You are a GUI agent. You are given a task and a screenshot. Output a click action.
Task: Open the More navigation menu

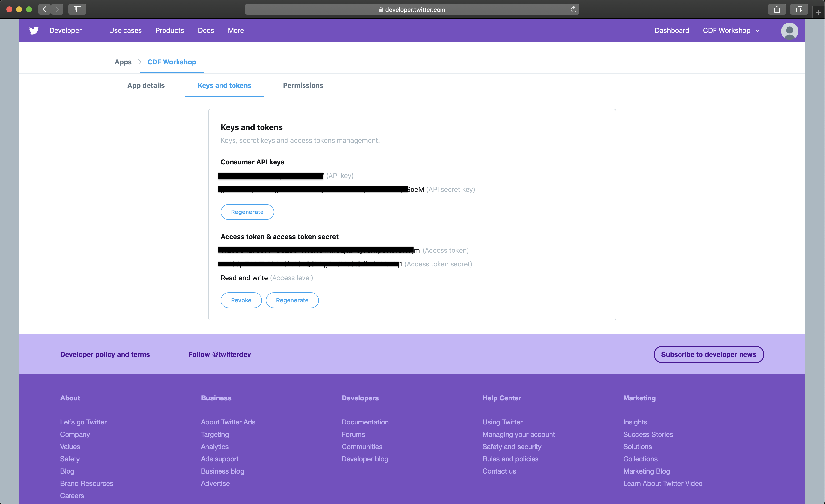point(236,30)
